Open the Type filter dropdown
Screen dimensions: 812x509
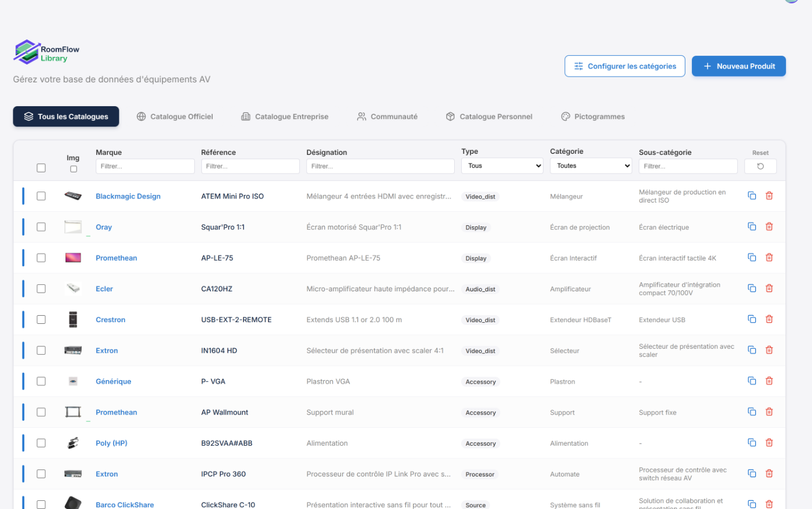click(x=502, y=166)
